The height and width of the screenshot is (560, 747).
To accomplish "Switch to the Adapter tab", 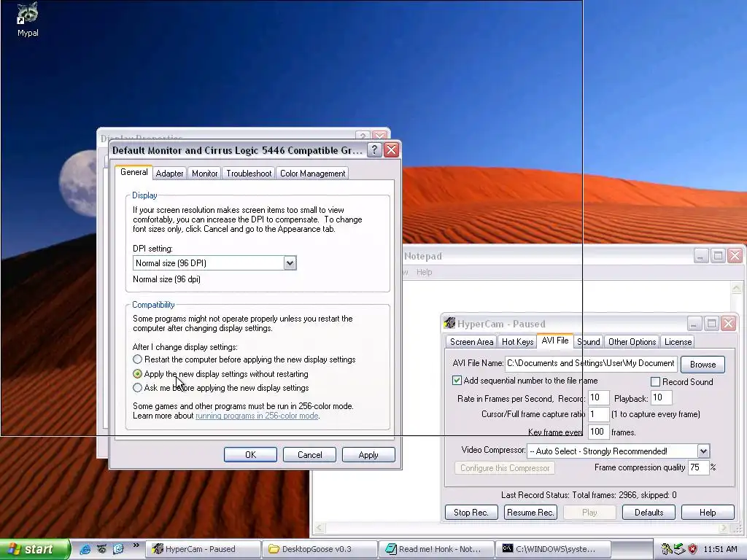I will pyautogui.click(x=169, y=174).
